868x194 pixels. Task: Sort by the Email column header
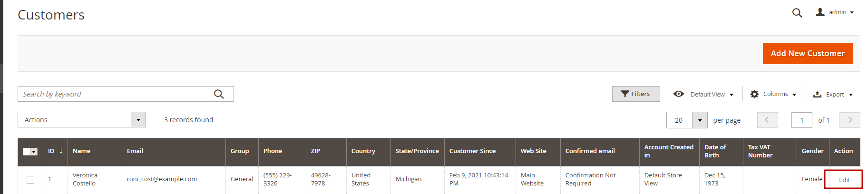[135, 151]
